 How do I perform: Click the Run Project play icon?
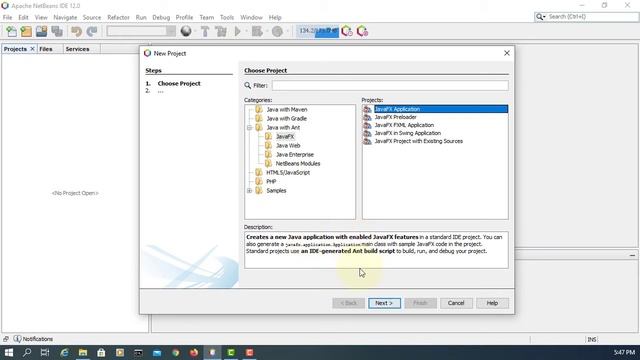click(238, 31)
